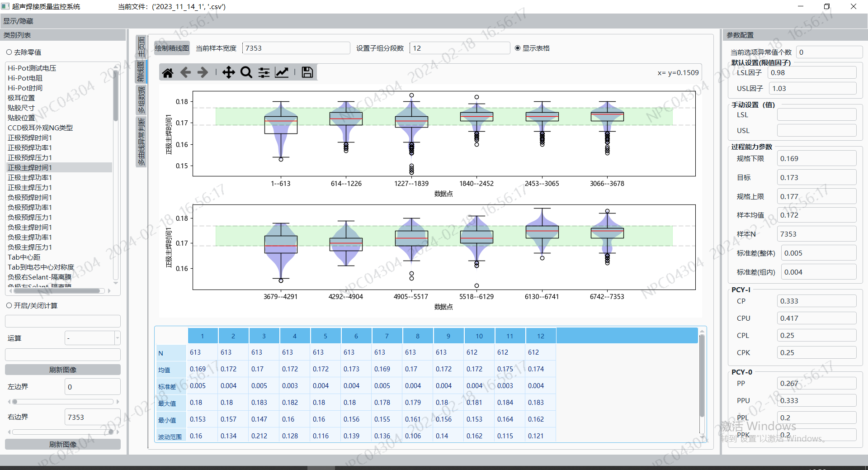
Task: Open the 运算 operator dropdown
Action: (x=117, y=338)
